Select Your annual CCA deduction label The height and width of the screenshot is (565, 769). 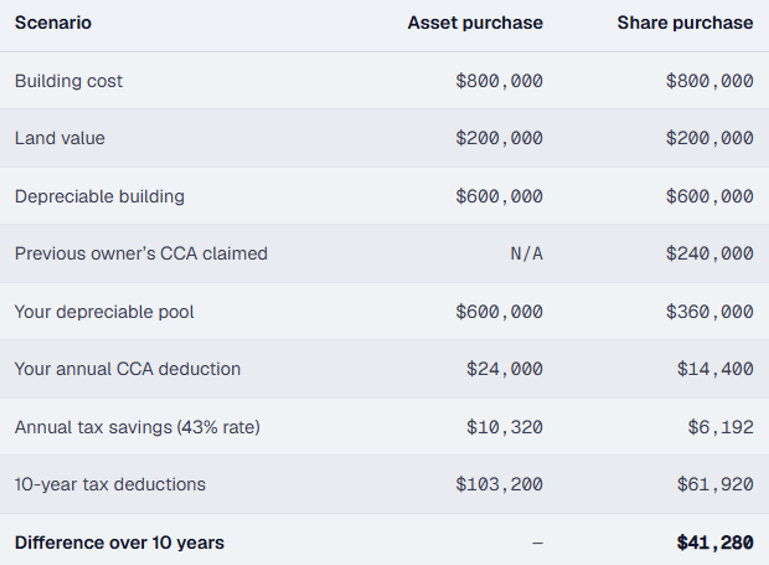pyautogui.click(x=128, y=369)
